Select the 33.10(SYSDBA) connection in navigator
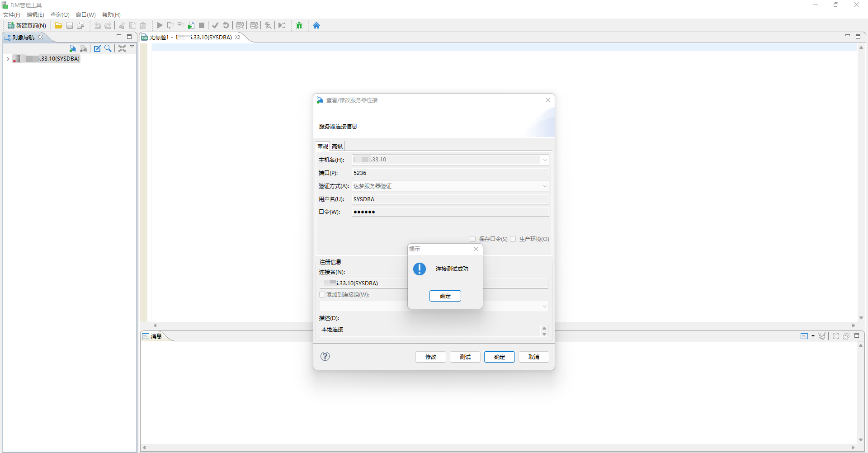 click(46, 59)
